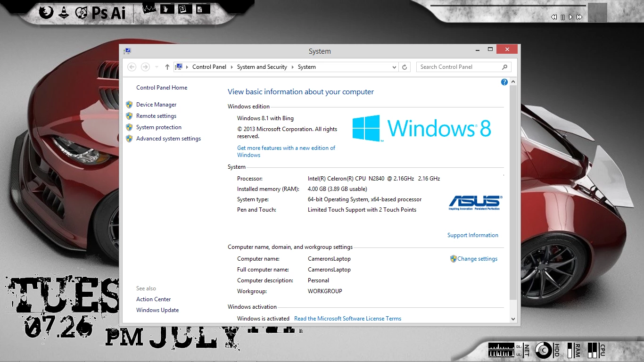Open the documents folder dock icon

coord(203,8)
